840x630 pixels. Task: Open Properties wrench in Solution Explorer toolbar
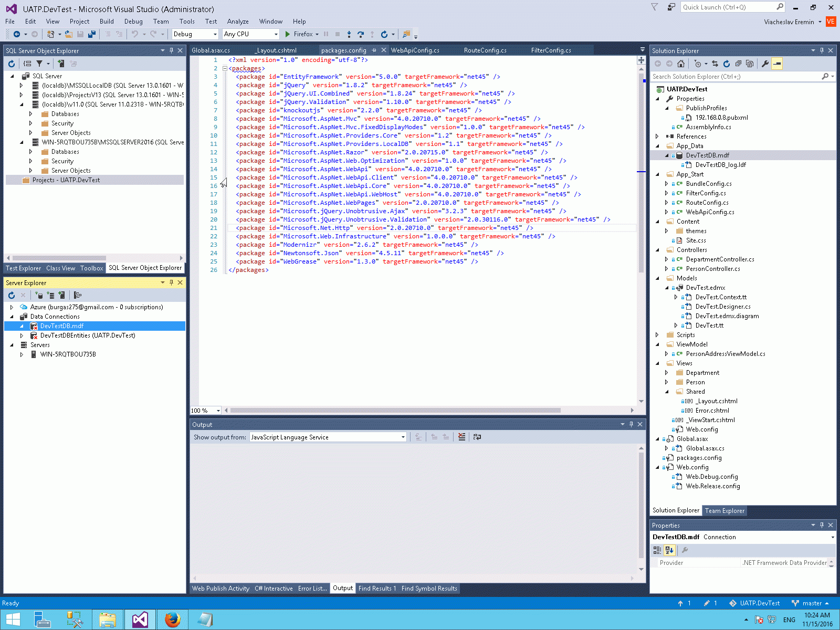coord(765,64)
